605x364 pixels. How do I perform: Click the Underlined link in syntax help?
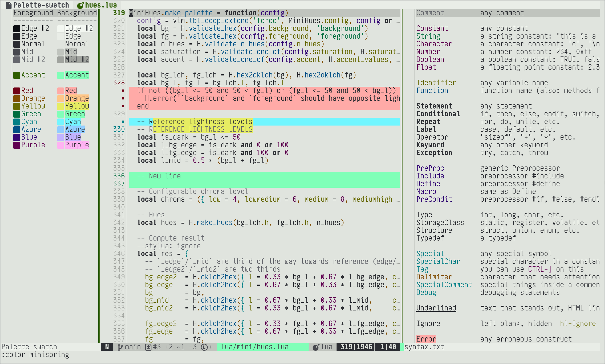(x=436, y=308)
